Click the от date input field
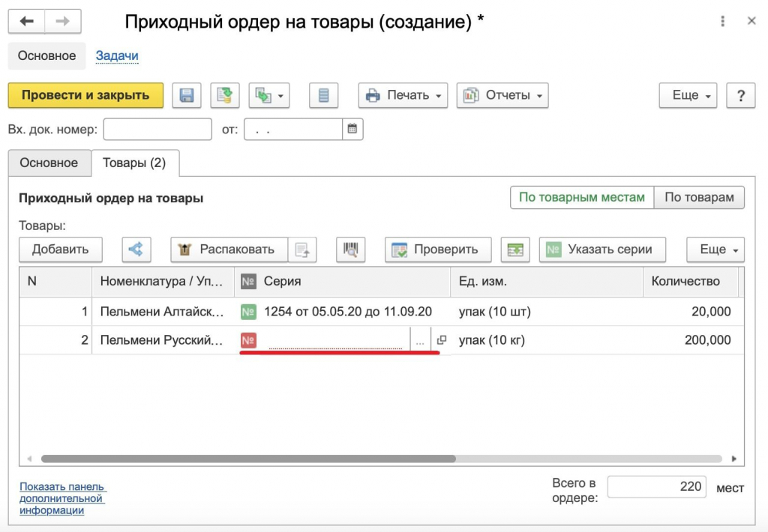 [293, 129]
